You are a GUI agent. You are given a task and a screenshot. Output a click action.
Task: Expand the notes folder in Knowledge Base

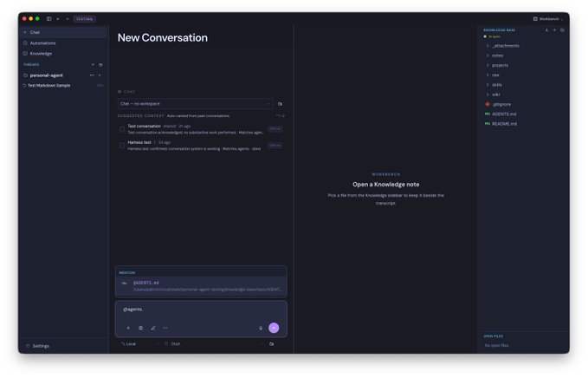coord(497,55)
